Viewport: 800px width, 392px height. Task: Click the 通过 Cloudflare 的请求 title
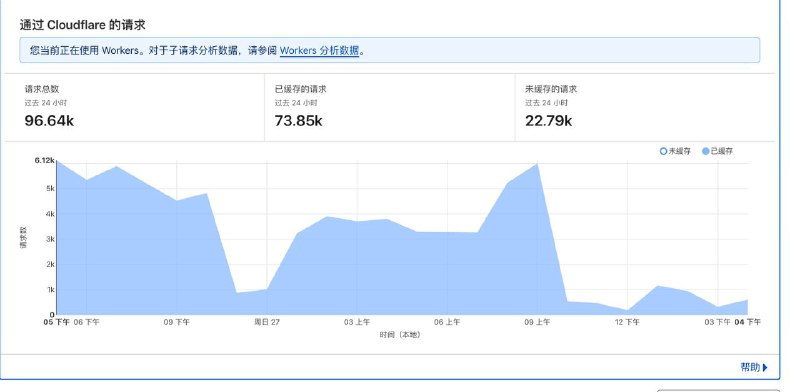point(83,24)
